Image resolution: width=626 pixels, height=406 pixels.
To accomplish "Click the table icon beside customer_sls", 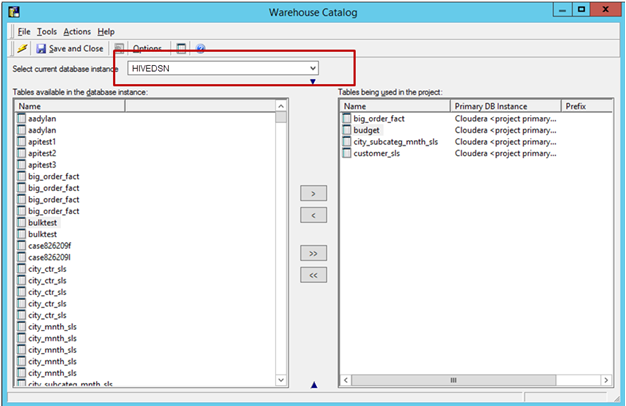I will [347, 153].
